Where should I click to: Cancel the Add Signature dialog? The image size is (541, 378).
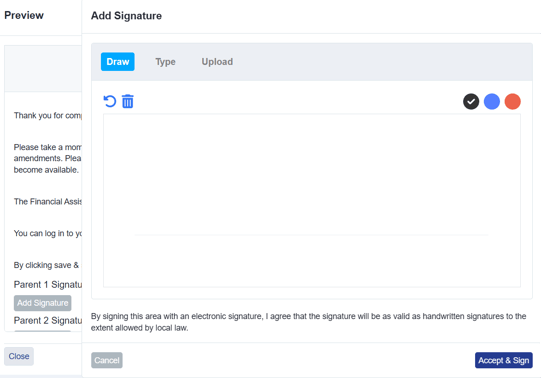click(107, 360)
